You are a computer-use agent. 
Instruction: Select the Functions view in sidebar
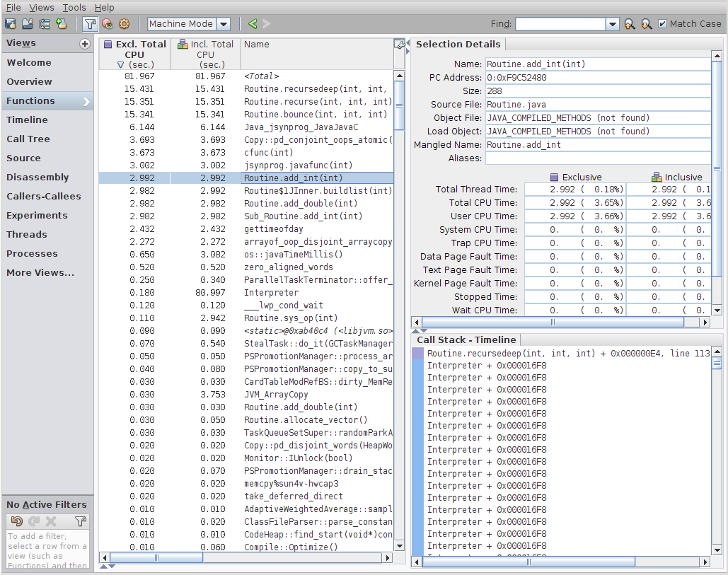coord(47,100)
